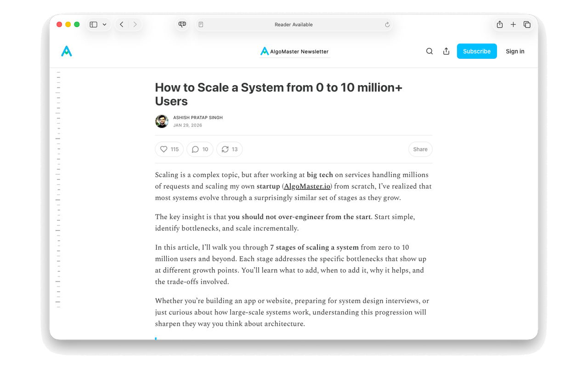Open a new tab with the plus icon
This screenshot has width=588, height=368.
tap(513, 24)
